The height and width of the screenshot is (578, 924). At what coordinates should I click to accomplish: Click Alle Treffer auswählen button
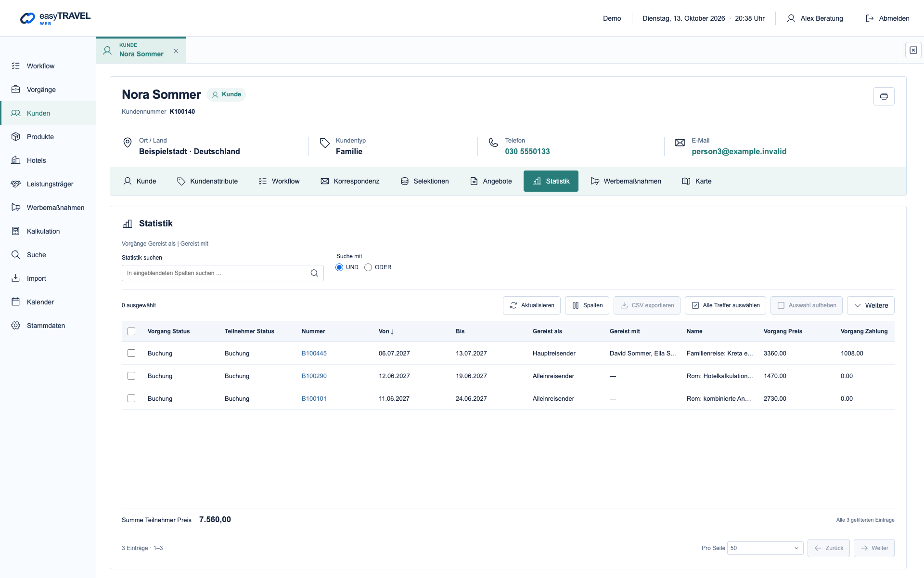725,305
